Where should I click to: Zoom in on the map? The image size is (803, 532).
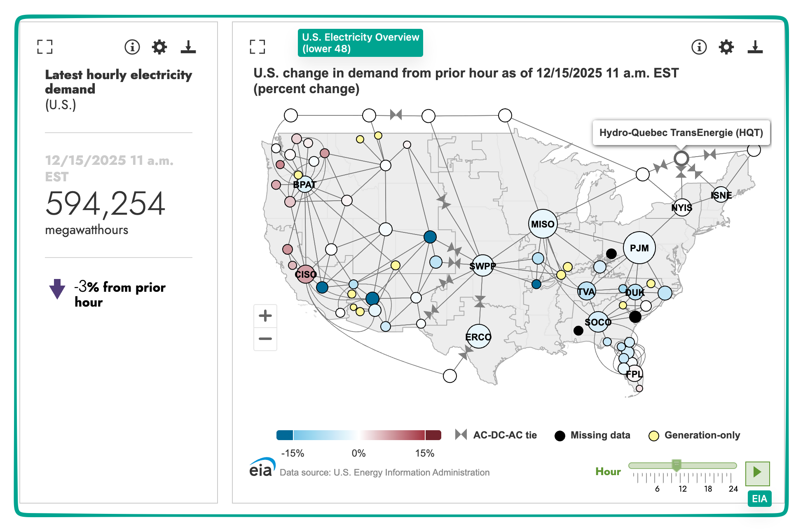tap(265, 316)
